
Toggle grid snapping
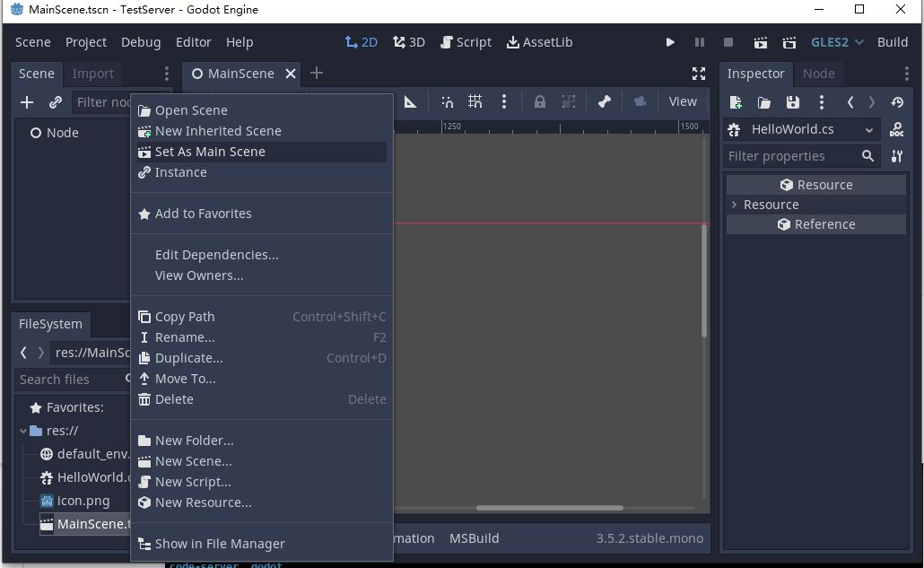click(x=475, y=102)
